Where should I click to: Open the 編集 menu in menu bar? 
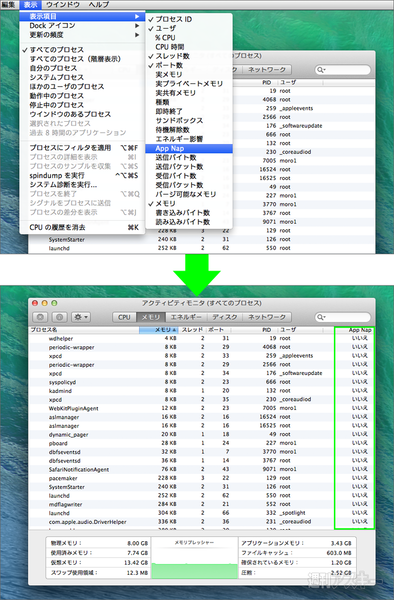(x=8, y=5)
